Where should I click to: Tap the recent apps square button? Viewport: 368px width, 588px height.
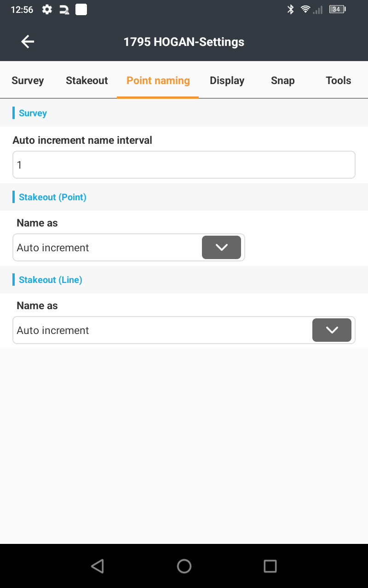point(270,566)
